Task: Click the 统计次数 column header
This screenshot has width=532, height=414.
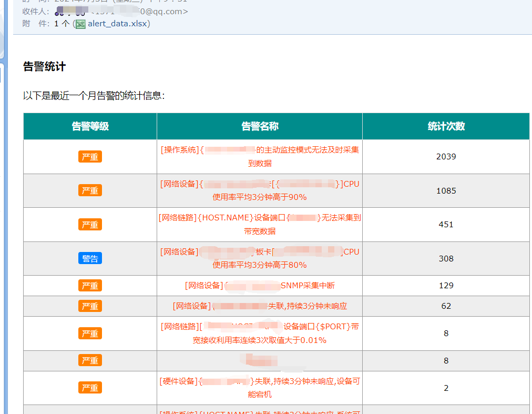Action: coord(446,126)
